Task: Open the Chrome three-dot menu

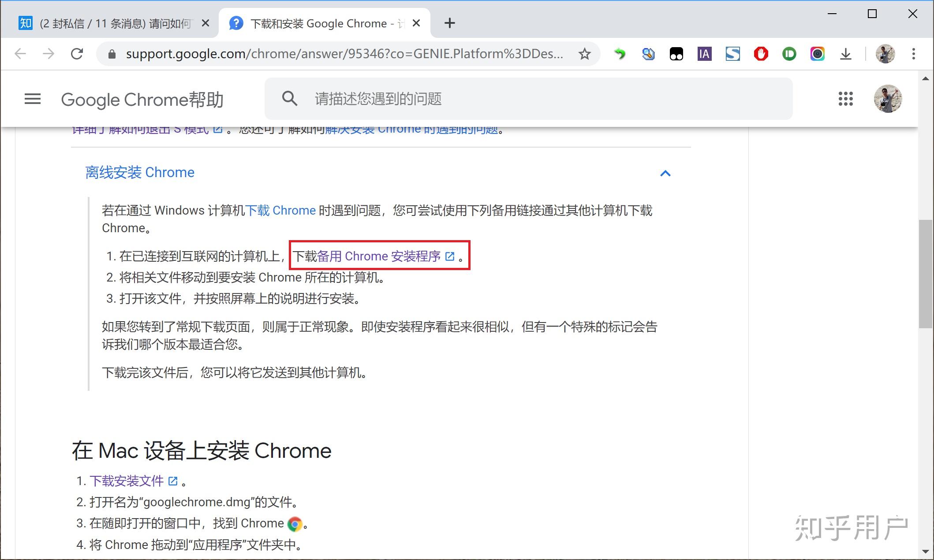Action: (x=914, y=54)
